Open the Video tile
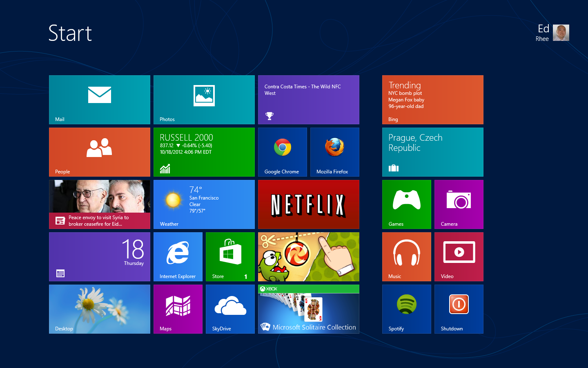 click(459, 257)
